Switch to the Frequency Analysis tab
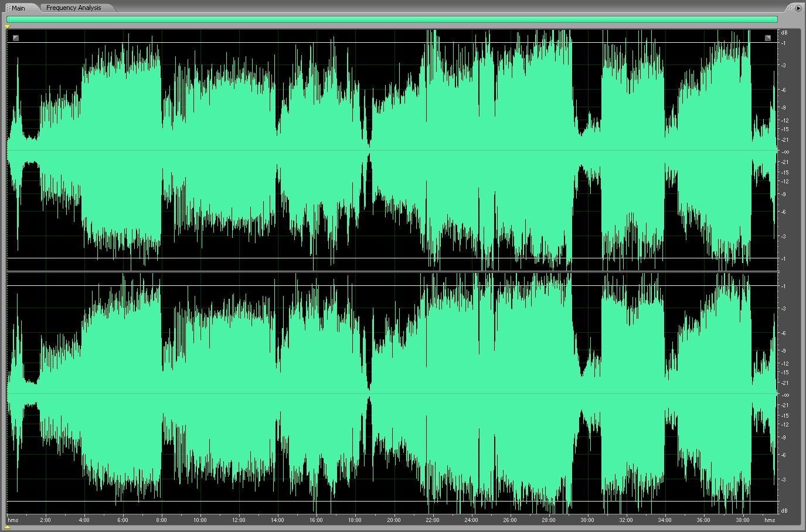Screen dimensions: 806x532 click(x=73, y=8)
